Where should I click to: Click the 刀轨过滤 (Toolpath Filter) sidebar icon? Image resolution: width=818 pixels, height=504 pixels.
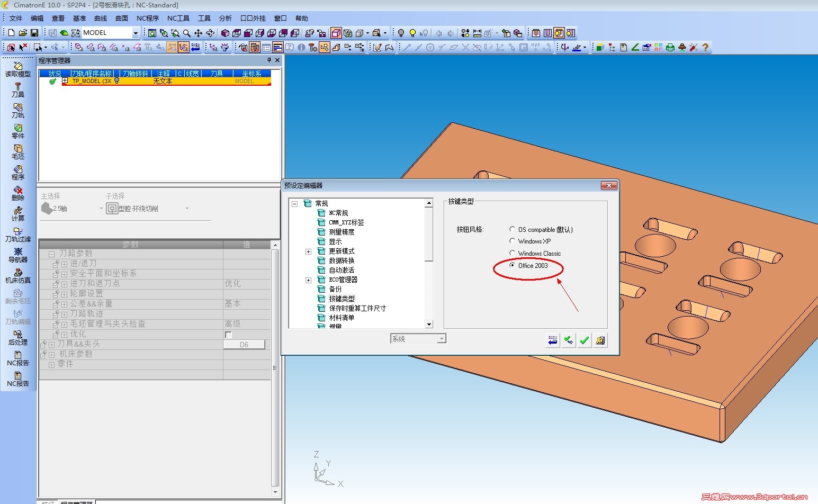pyautogui.click(x=18, y=235)
